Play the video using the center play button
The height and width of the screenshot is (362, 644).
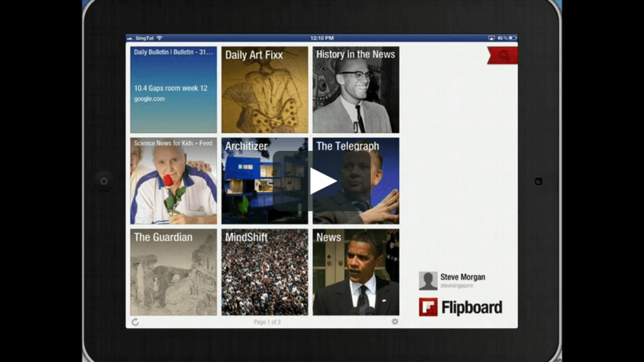coord(321,181)
